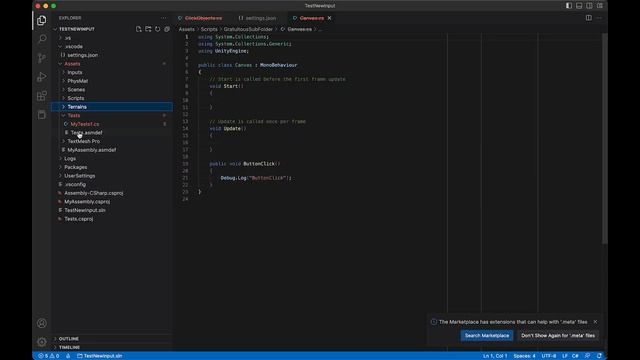This screenshot has height=360, width=640.
Task: Open the Search view in activity bar
Action: tap(42, 39)
